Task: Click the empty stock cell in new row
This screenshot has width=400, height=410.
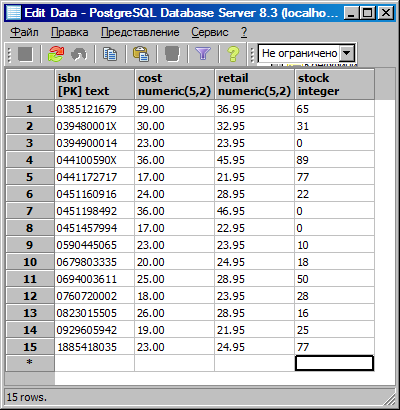Action: tap(334, 363)
